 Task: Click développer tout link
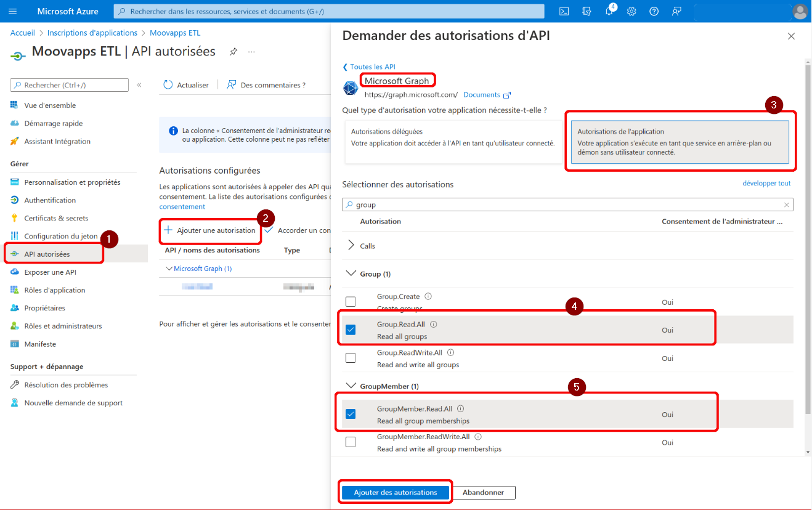(x=766, y=183)
